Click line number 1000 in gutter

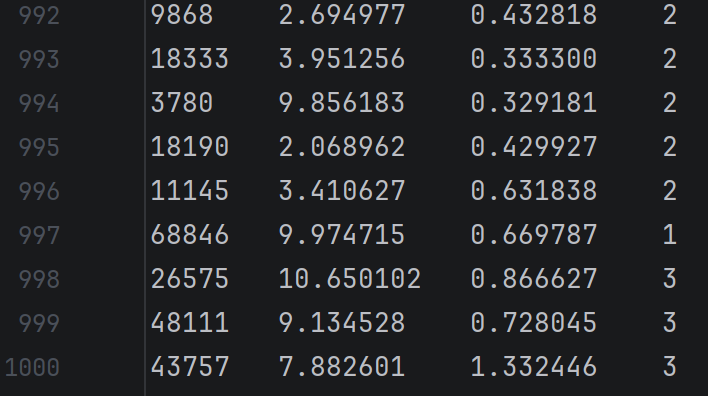[x=33, y=367]
